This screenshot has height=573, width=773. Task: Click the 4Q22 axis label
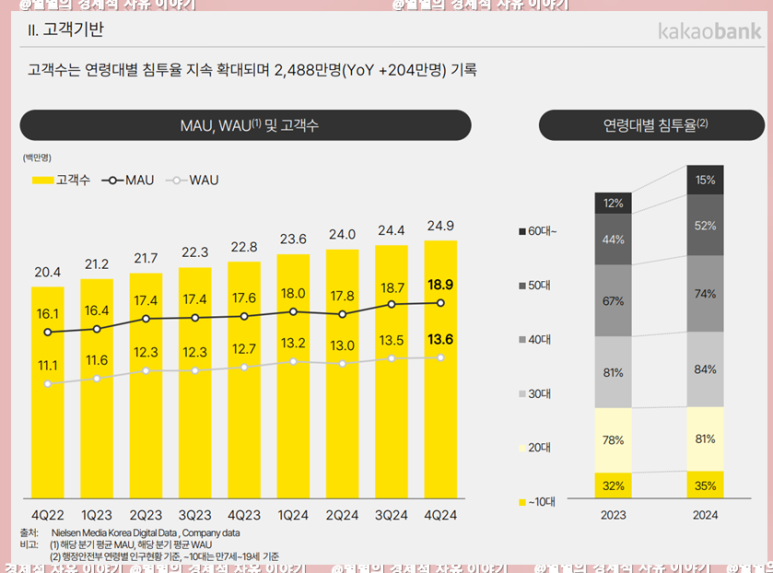click(x=47, y=515)
